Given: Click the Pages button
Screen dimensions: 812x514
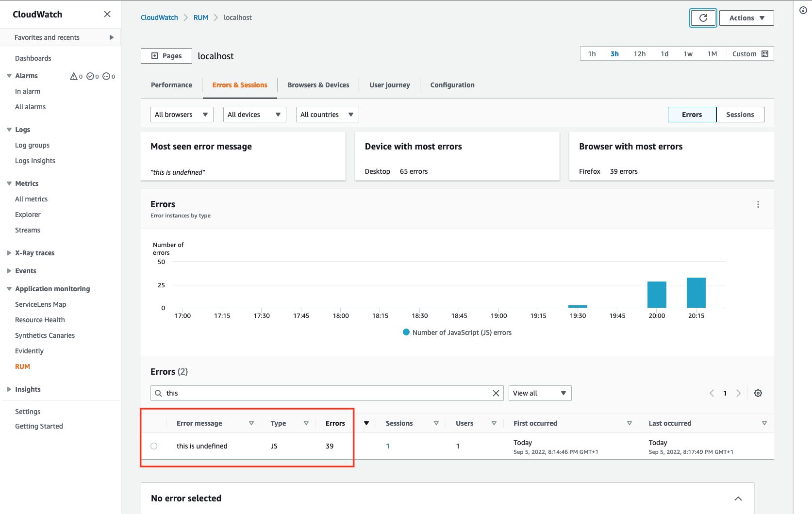Looking at the screenshot, I should [166, 56].
